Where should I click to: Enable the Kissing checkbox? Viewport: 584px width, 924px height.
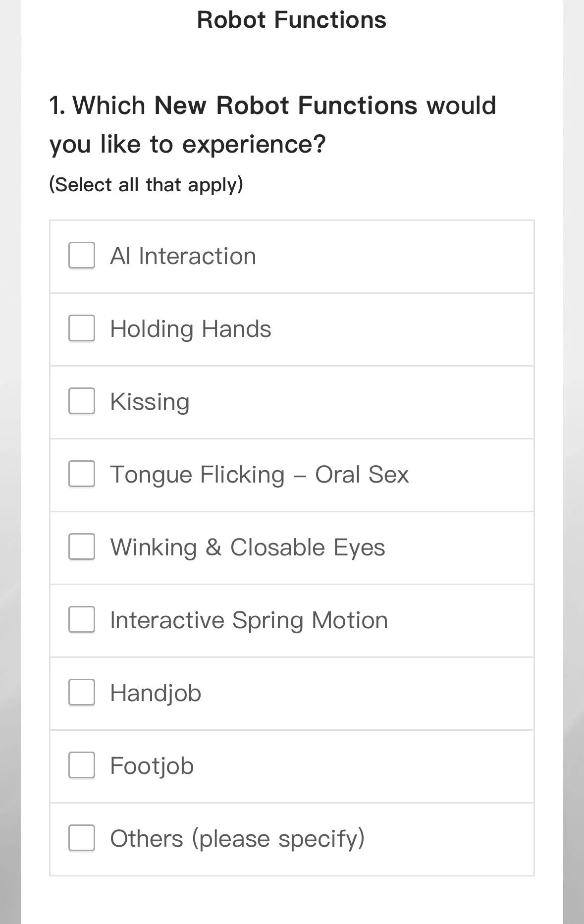[82, 401]
